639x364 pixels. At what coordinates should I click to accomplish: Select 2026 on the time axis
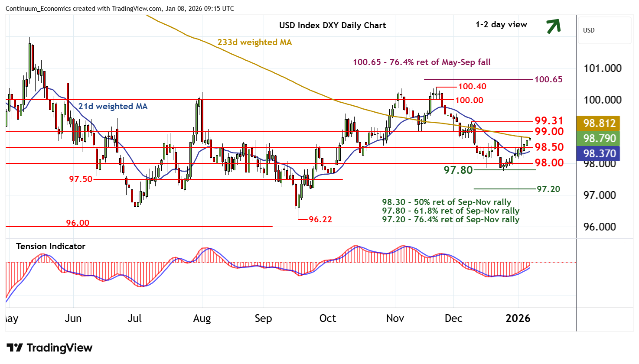(518, 318)
